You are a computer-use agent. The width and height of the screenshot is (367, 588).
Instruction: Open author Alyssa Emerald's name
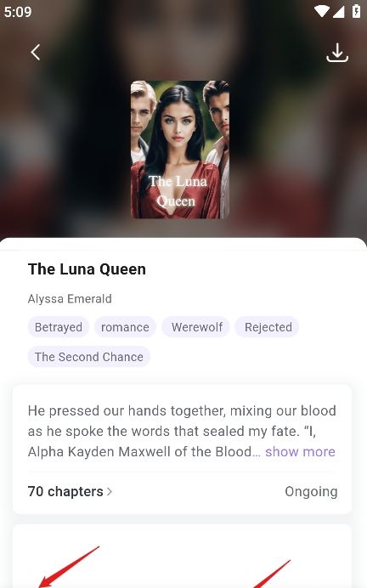coord(70,299)
